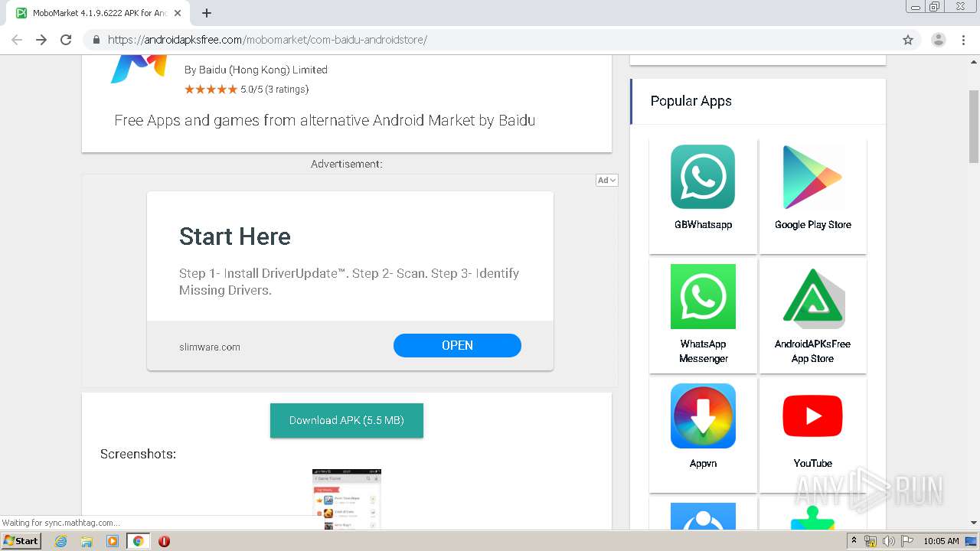Show hidden system tray icons

pyautogui.click(x=854, y=541)
